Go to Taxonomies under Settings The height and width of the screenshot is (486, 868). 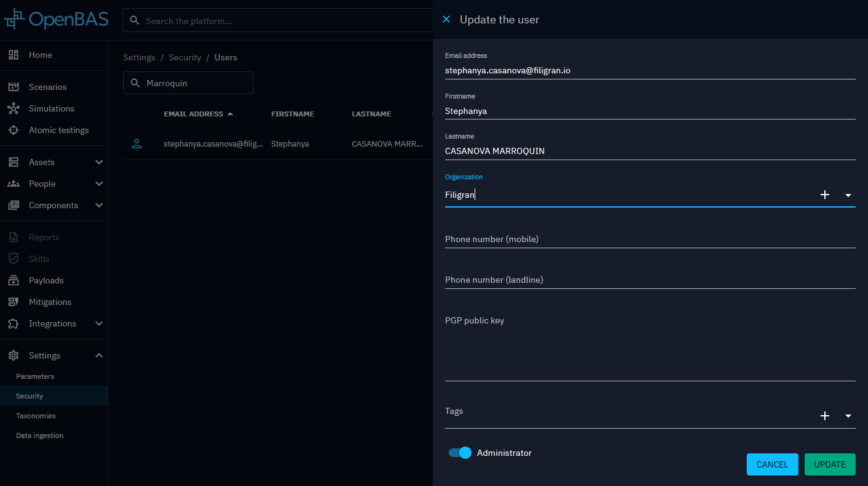click(x=36, y=416)
